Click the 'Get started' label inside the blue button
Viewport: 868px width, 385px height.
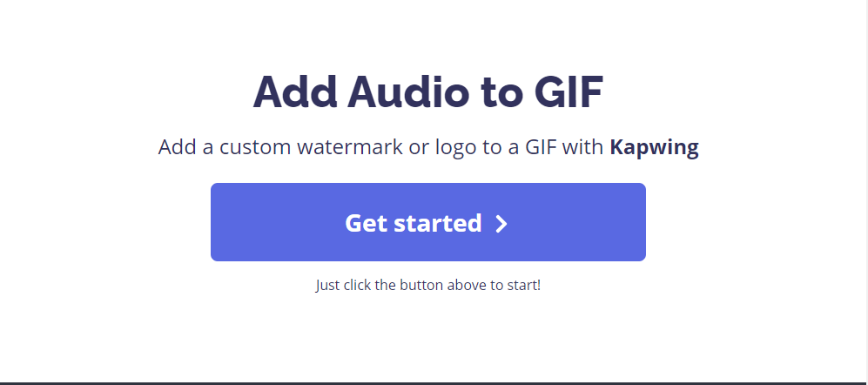[413, 223]
